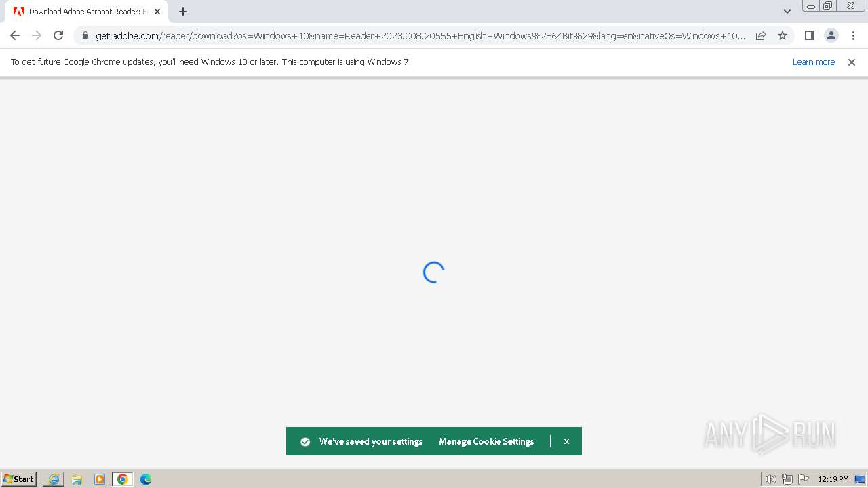View site security lock info
Screen dimensions: 868x488
[x=85, y=35]
